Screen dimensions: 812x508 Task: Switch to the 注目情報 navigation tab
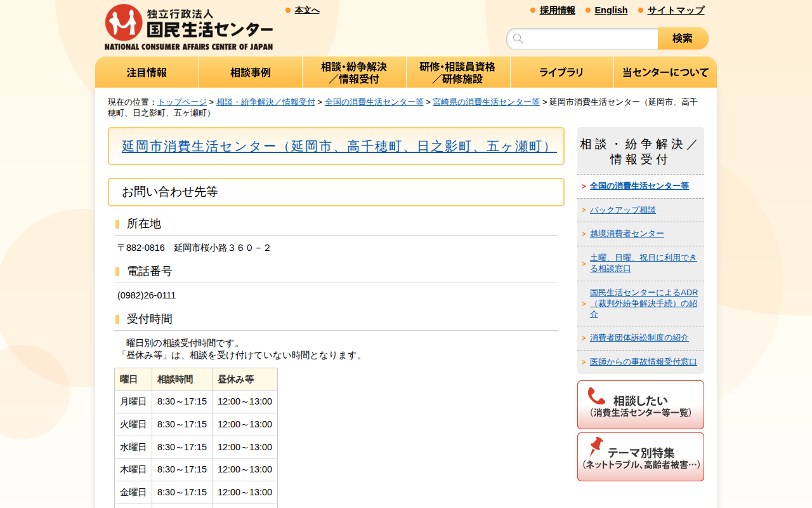(147, 72)
